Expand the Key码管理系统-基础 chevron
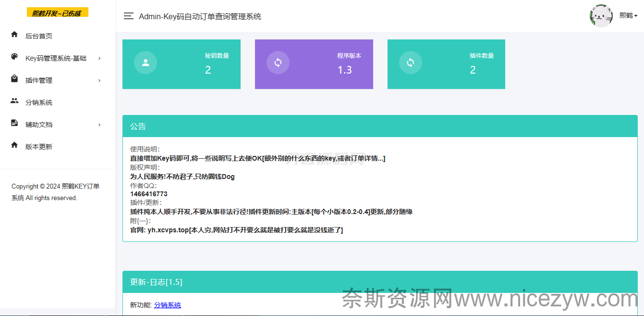This screenshot has height=316, width=644. coord(99,58)
